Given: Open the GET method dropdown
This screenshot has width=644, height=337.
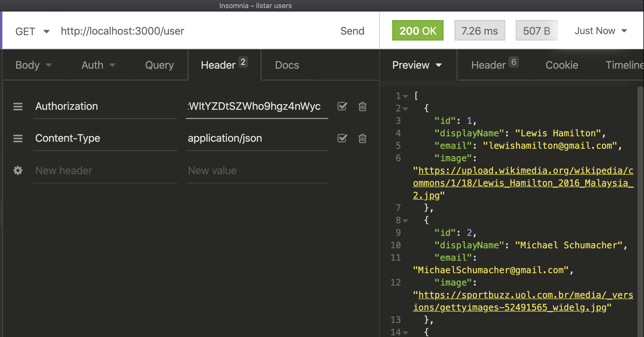Looking at the screenshot, I should click(x=32, y=31).
